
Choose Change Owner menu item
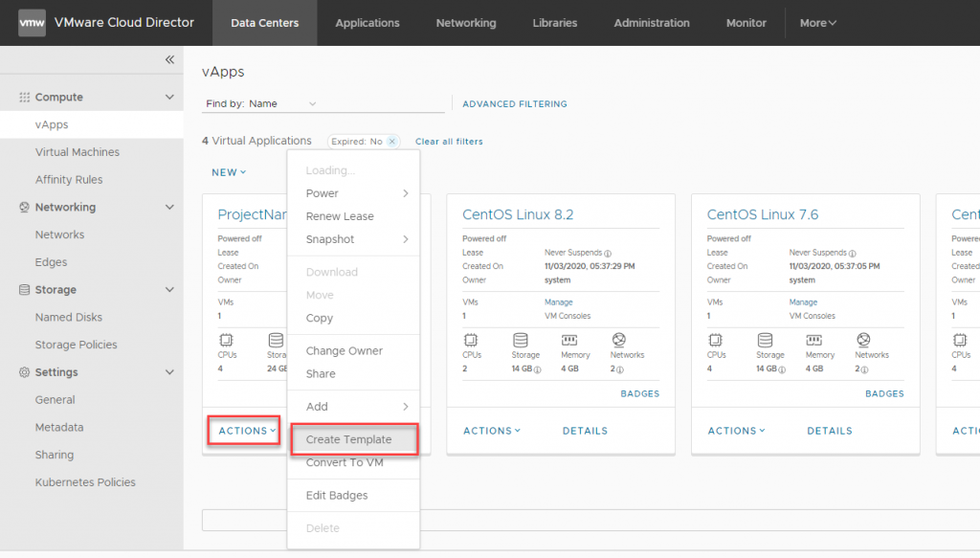coord(353,351)
